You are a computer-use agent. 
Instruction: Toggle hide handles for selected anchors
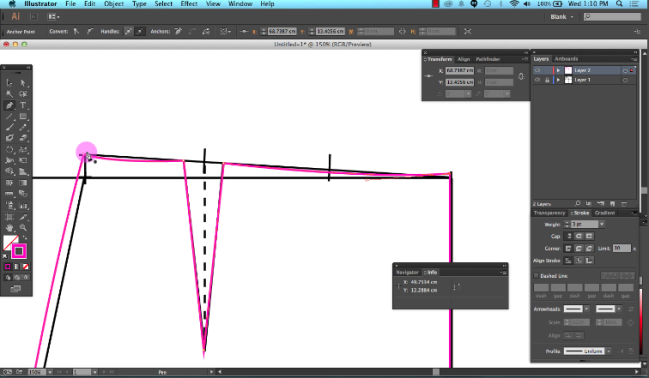coord(140,31)
